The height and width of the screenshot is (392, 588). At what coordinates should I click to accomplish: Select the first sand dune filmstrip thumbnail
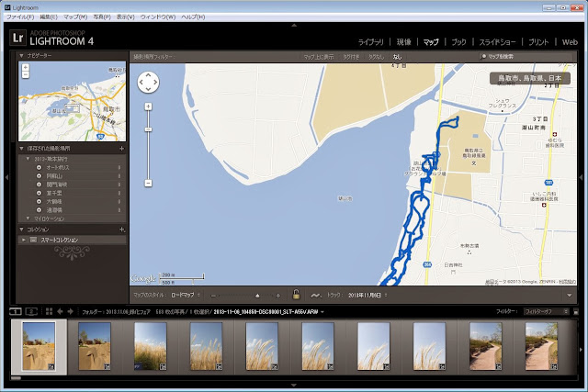pos(39,346)
